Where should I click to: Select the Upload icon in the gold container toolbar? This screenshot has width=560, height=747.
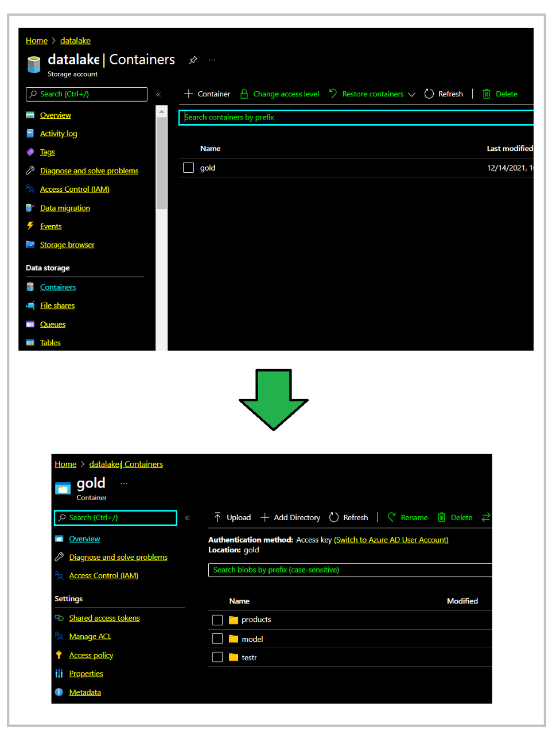click(219, 517)
